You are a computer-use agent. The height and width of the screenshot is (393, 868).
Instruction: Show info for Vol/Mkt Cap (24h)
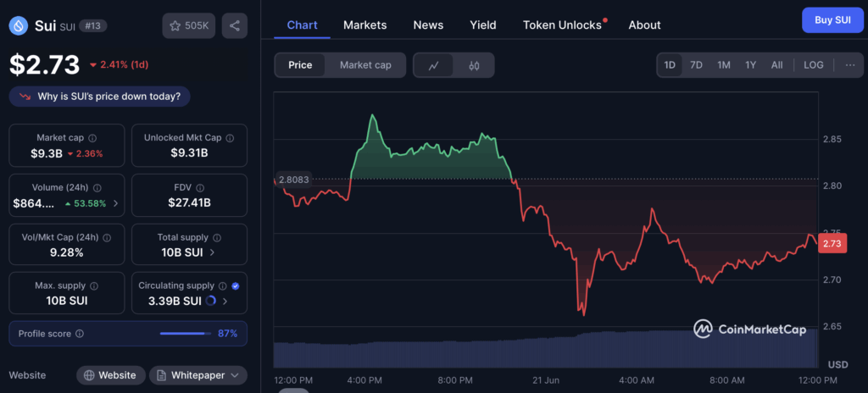pyautogui.click(x=107, y=237)
